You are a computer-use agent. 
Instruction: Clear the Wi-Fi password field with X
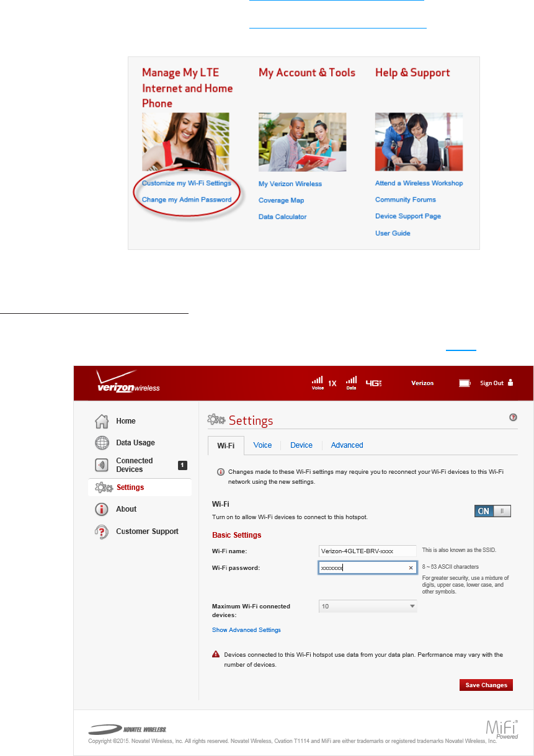click(411, 567)
